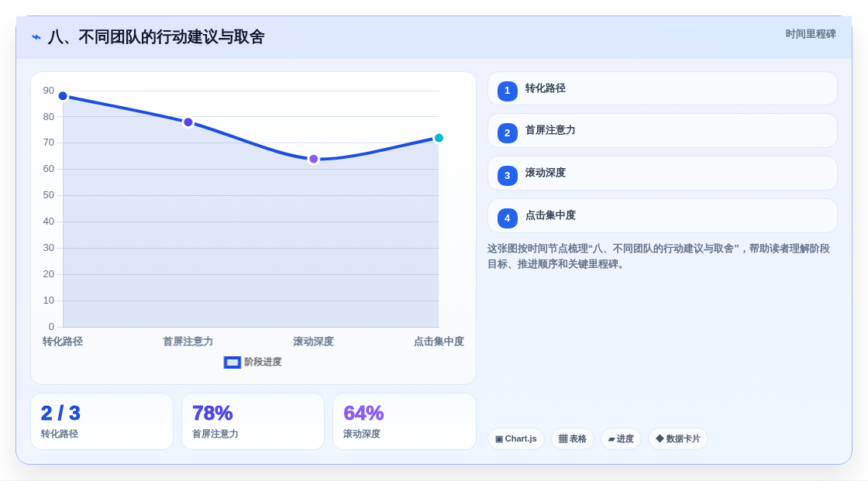Click the x-axis label 滚动深度
This screenshot has height=481, width=868.
tap(313, 342)
